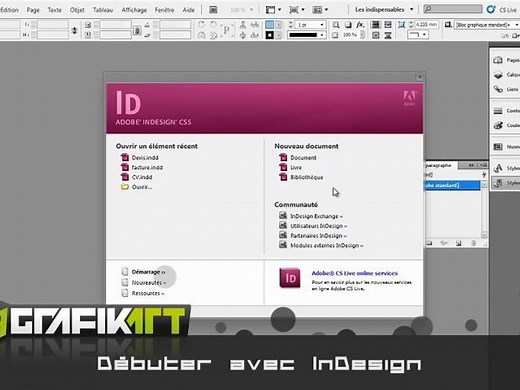Select the highlighted standard style row in the styles panel
Viewport: 520px width, 390px height.
pyautogui.click(x=453, y=185)
